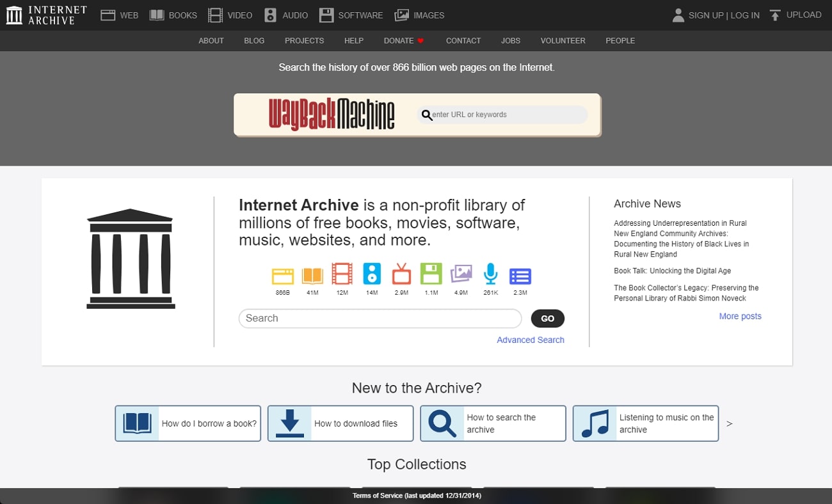The height and width of the screenshot is (504, 832).
Task: Open the Images icon in top bar
Action: (x=402, y=15)
